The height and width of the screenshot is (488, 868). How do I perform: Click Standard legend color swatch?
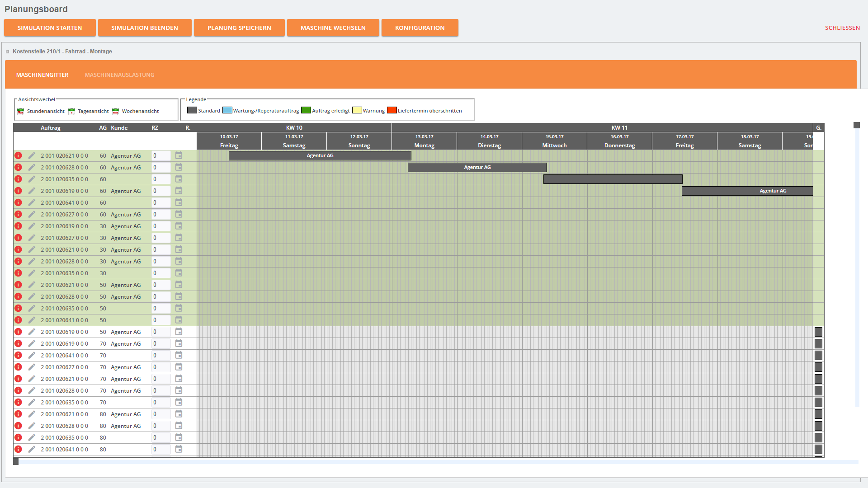[192, 110]
